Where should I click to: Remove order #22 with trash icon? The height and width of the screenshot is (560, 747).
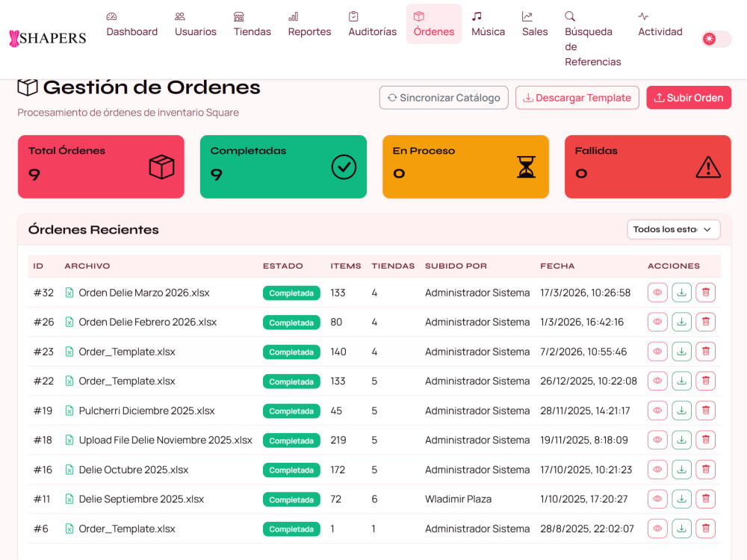pos(706,381)
